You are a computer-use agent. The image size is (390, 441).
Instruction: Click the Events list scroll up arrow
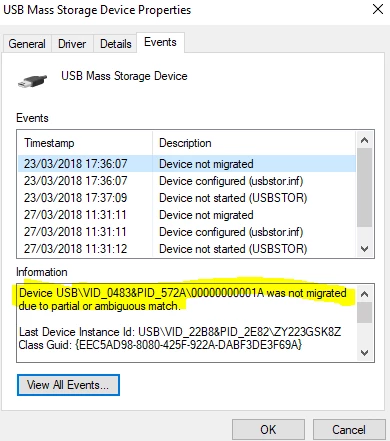coord(365,140)
